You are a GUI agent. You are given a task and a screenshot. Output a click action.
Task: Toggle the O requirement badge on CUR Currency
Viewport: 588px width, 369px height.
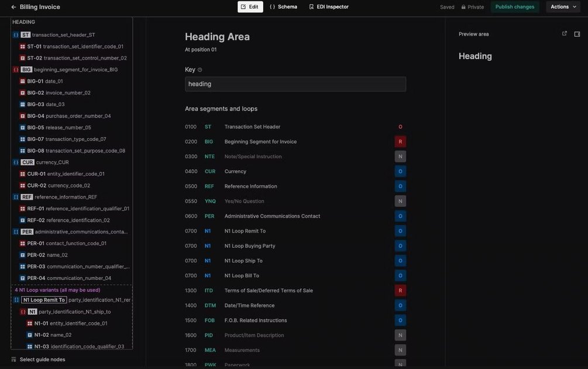(x=399, y=170)
